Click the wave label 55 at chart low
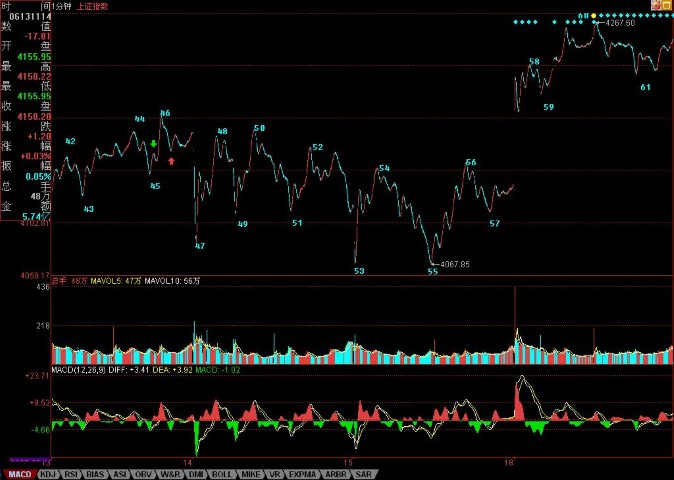The width and height of the screenshot is (674, 480). 432,271
